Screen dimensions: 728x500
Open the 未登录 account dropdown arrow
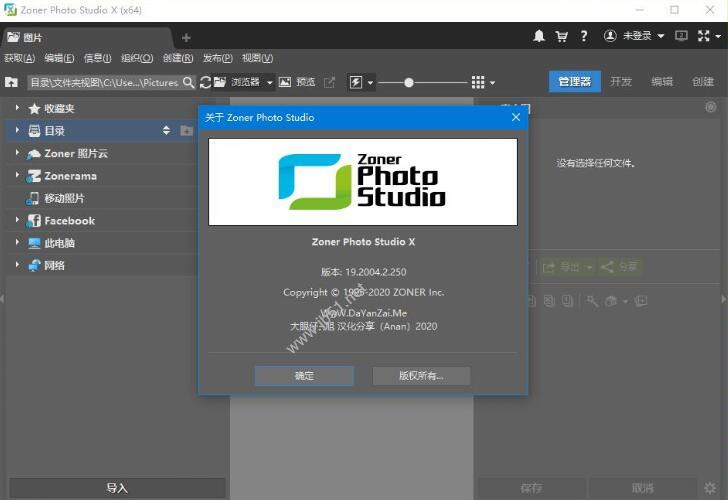[x=661, y=36]
